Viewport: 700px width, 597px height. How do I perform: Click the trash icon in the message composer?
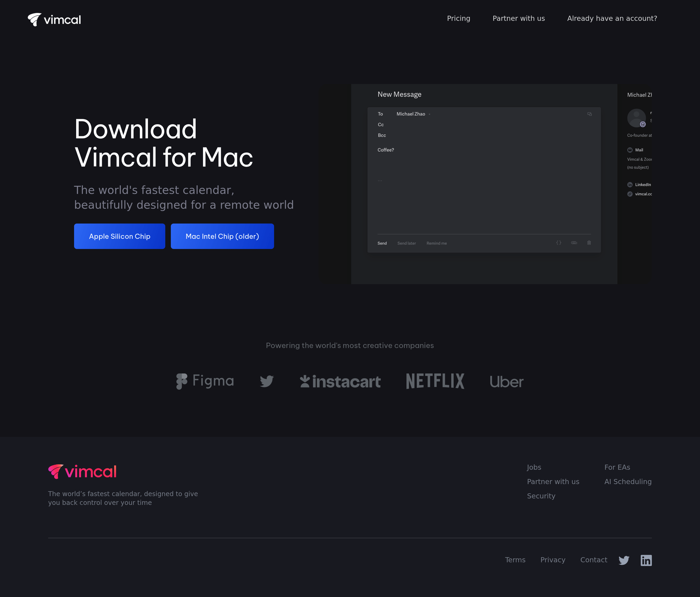point(589,243)
